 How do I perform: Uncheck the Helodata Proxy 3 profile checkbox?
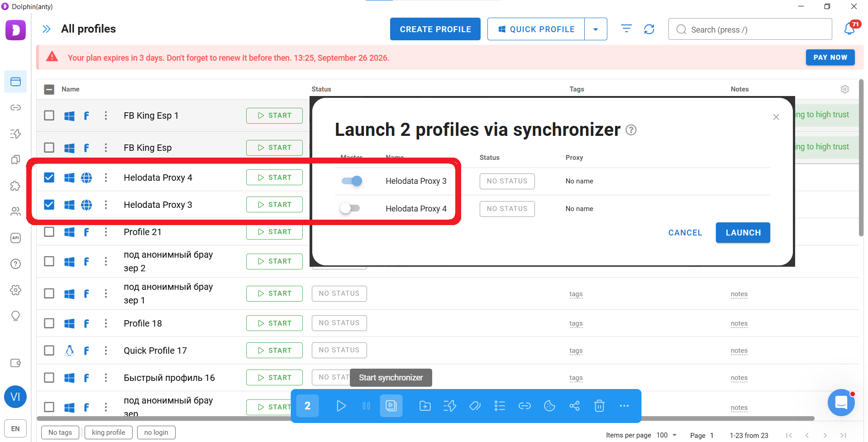tap(49, 205)
